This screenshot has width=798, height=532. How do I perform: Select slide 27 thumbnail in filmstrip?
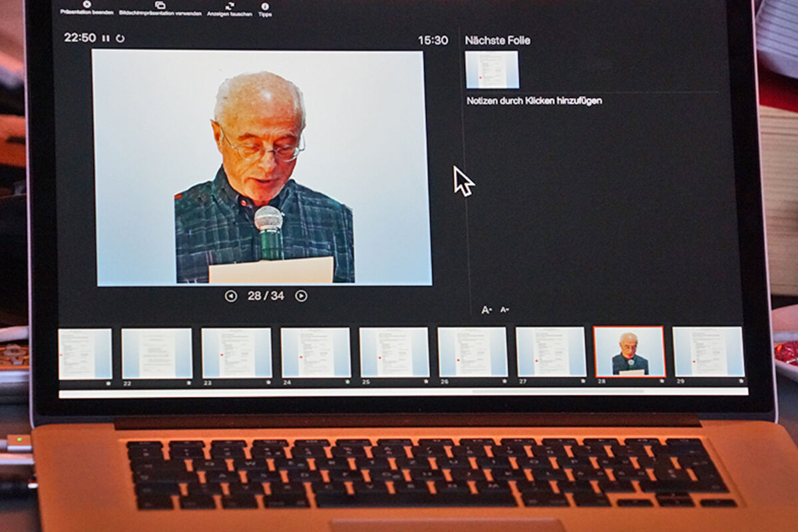click(x=551, y=352)
